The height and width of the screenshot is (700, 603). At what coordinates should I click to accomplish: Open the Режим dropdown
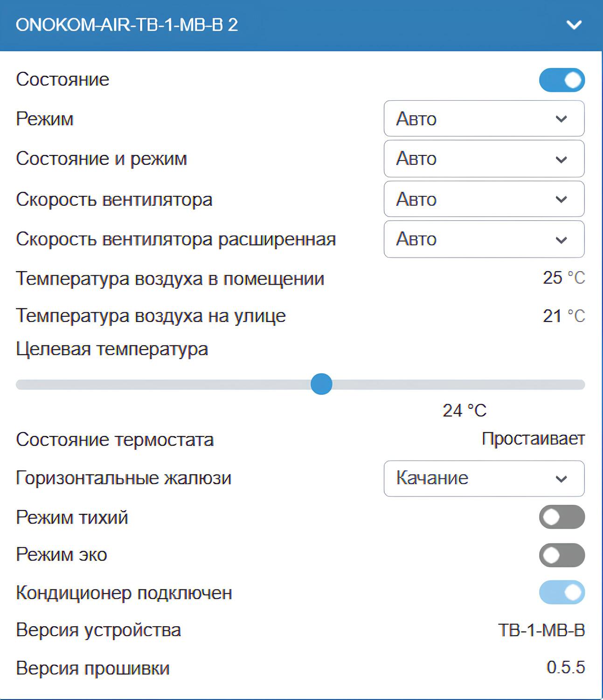[483, 119]
